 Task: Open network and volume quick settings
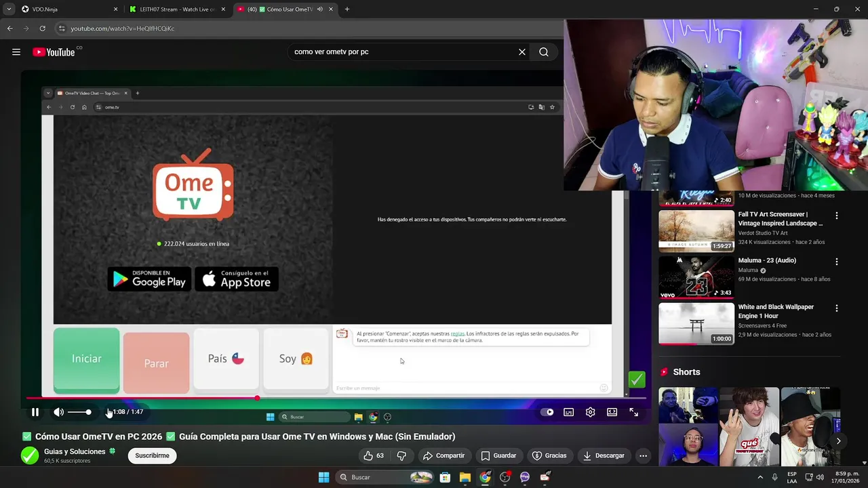(x=813, y=477)
